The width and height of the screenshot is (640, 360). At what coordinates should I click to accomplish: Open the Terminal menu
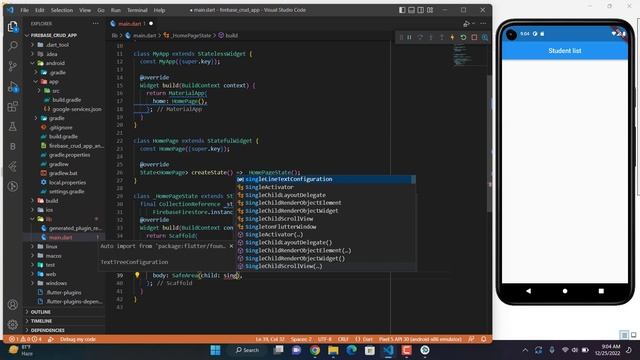click(x=137, y=10)
